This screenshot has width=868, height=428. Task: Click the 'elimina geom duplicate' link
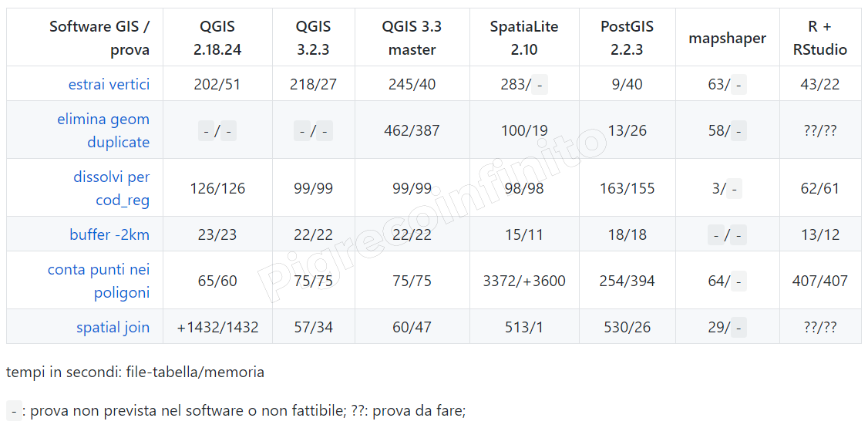pyautogui.click(x=103, y=130)
